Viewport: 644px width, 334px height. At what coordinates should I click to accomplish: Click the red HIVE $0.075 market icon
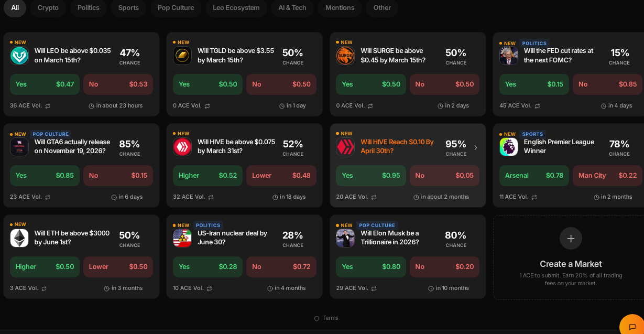coord(182,147)
